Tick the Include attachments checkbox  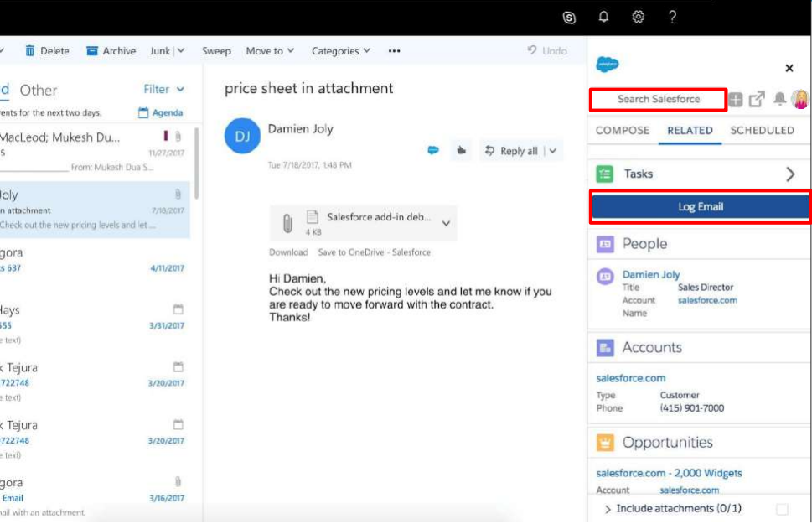pos(782,509)
